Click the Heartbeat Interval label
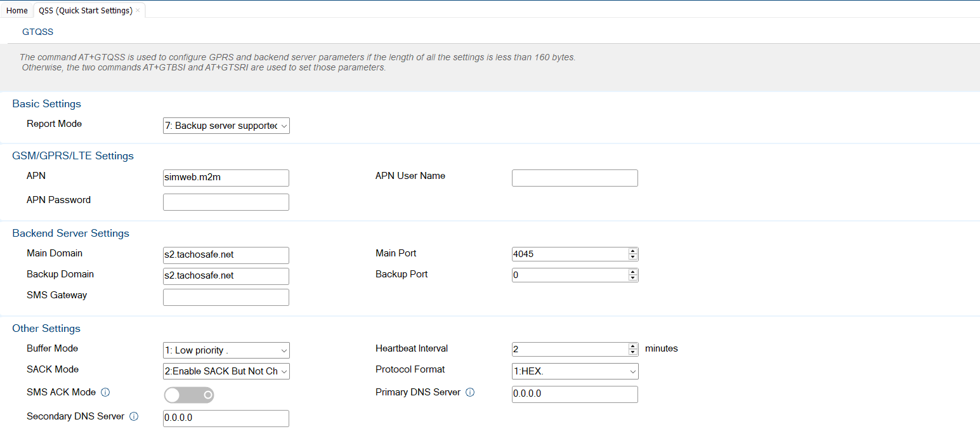980x429 pixels. [412, 348]
